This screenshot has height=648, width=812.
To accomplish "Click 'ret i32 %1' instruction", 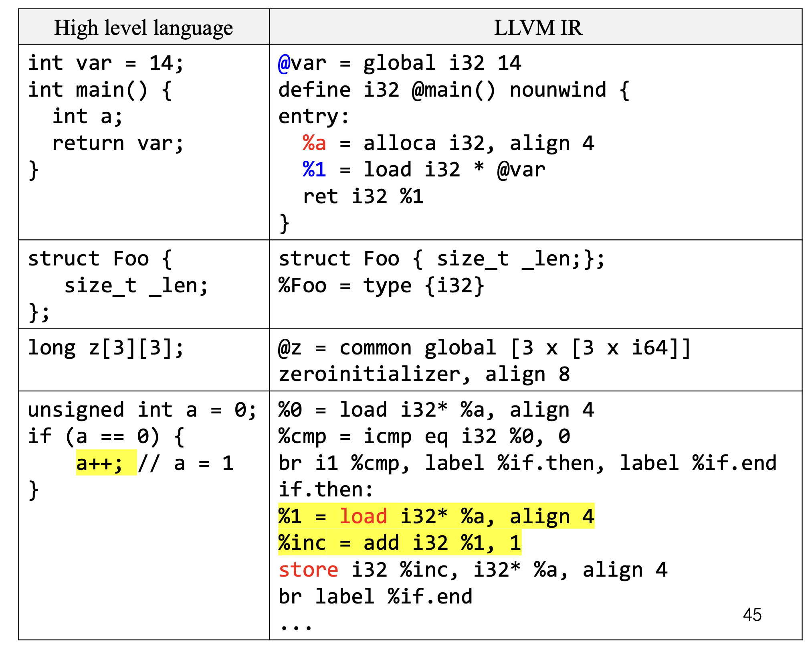I will coord(363,197).
